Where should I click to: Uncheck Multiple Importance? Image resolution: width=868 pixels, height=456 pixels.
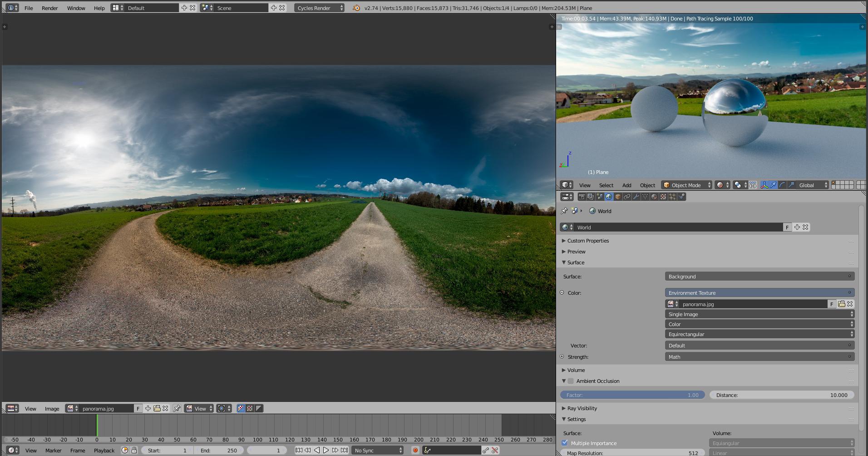point(565,443)
